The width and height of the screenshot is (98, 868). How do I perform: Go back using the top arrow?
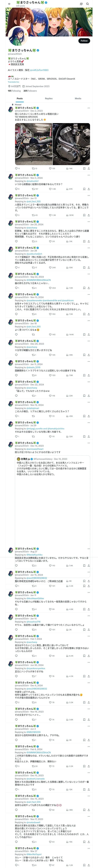(9, 4)
